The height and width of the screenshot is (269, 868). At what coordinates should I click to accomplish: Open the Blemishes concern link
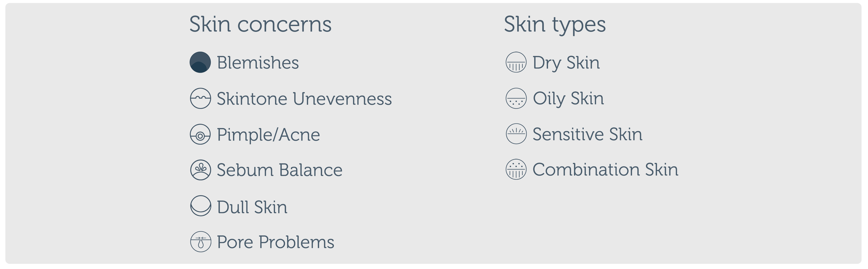(x=258, y=63)
